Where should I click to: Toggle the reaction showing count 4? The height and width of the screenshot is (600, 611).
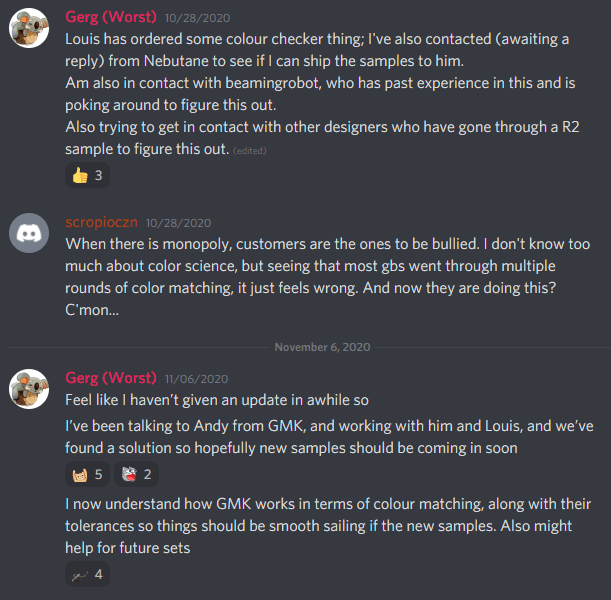(87, 574)
